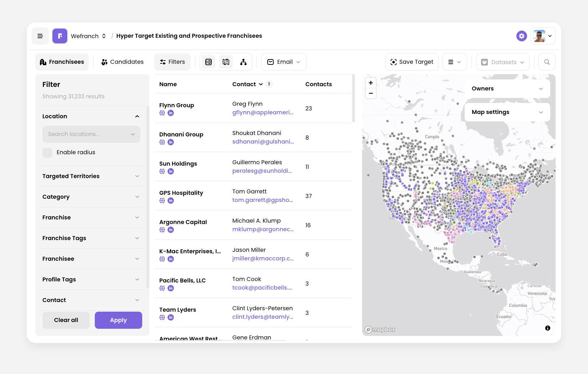Open Sun Holdings website globe icon
The width and height of the screenshot is (588, 374).
pyautogui.click(x=162, y=171)
